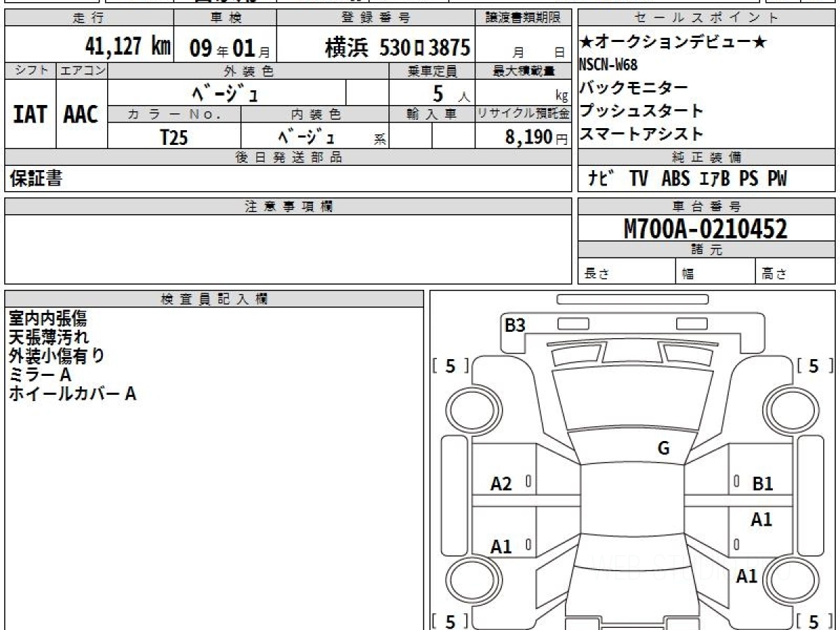Select color code T25
This screenshot has height=630, width=840.
[174, 136]
